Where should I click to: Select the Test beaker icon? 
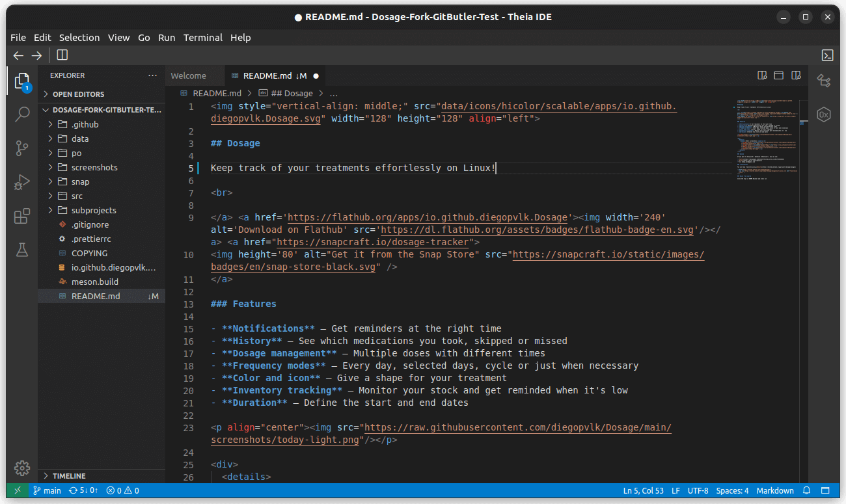[x=22, y=250]
